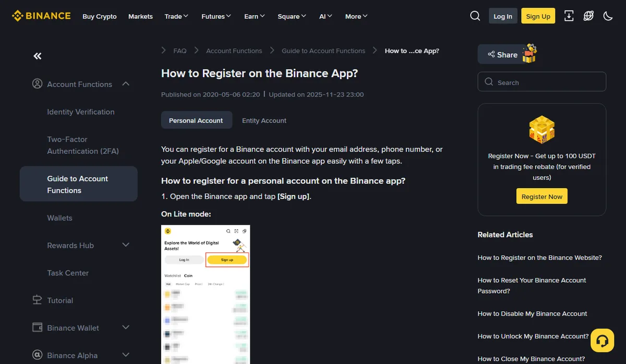Open the Trade dropdown menu
The image size is (626, 364).
click(x=176, y=16)
